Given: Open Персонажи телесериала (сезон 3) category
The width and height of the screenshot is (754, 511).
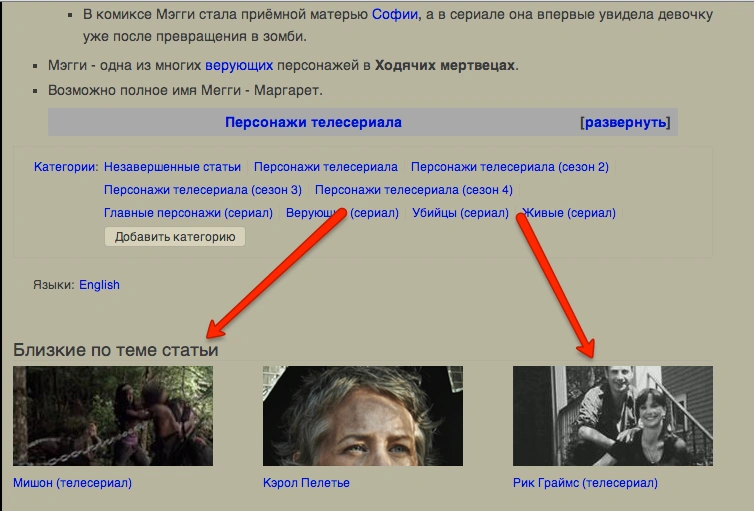Looking at the screenshot, I should 203,190.
